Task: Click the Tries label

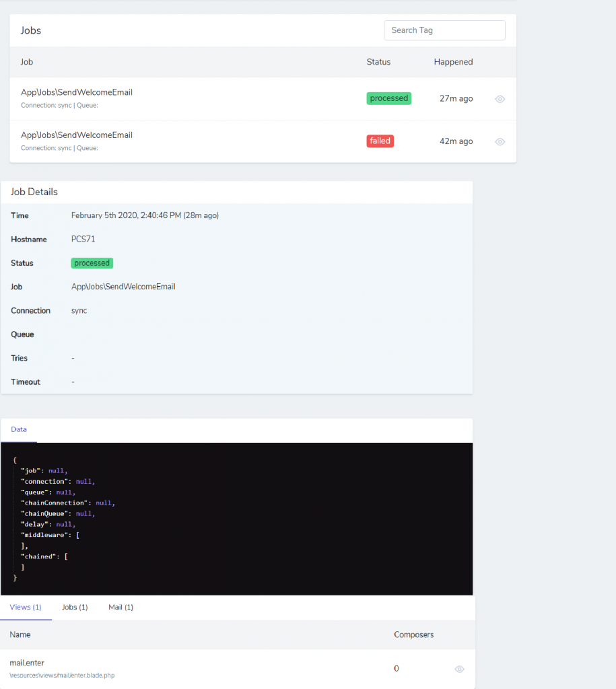Action: (19, 358)
